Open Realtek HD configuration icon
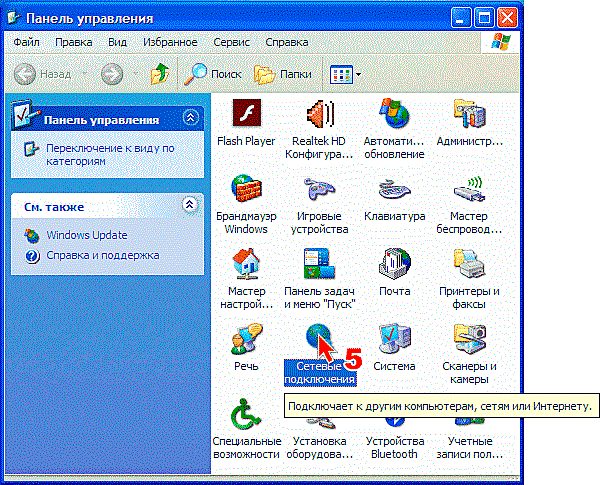 320,114
